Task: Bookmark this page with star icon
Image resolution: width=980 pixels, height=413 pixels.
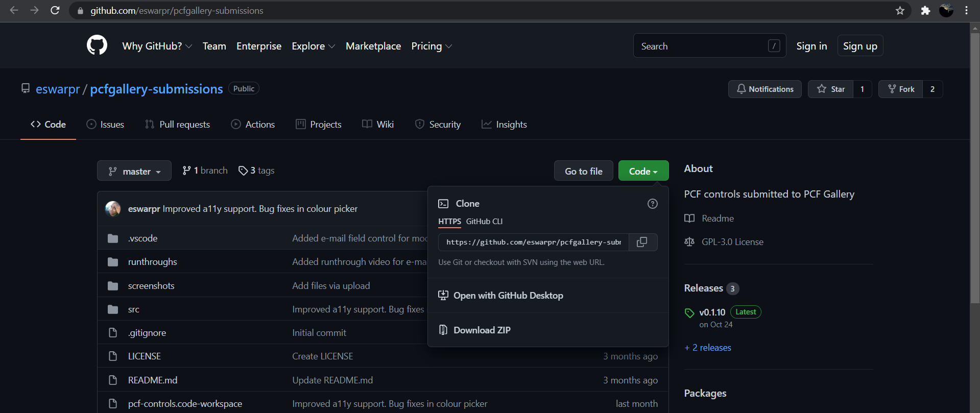Action: (x=900, y=11)
